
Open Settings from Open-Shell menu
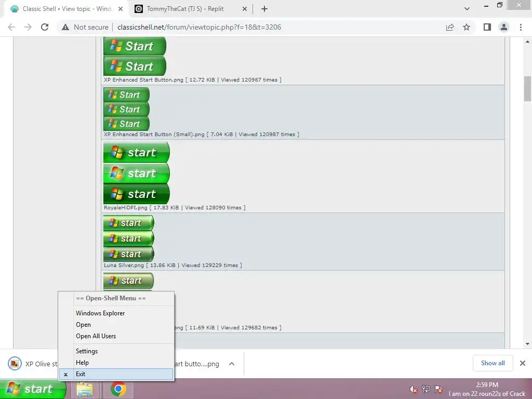coord(116,351)
